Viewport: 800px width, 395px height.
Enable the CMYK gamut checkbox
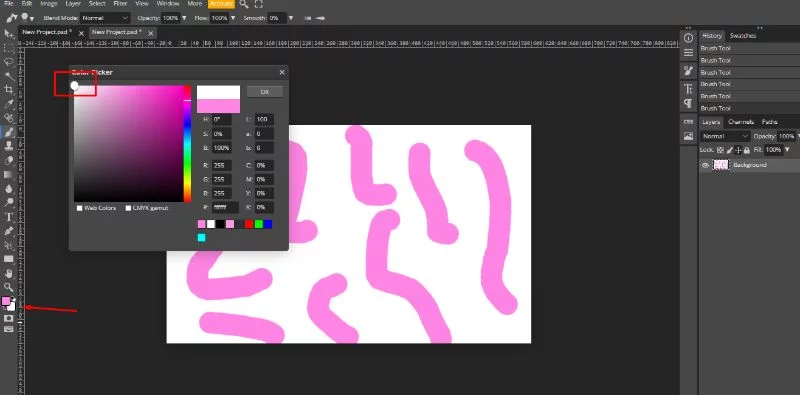(128, 208)
